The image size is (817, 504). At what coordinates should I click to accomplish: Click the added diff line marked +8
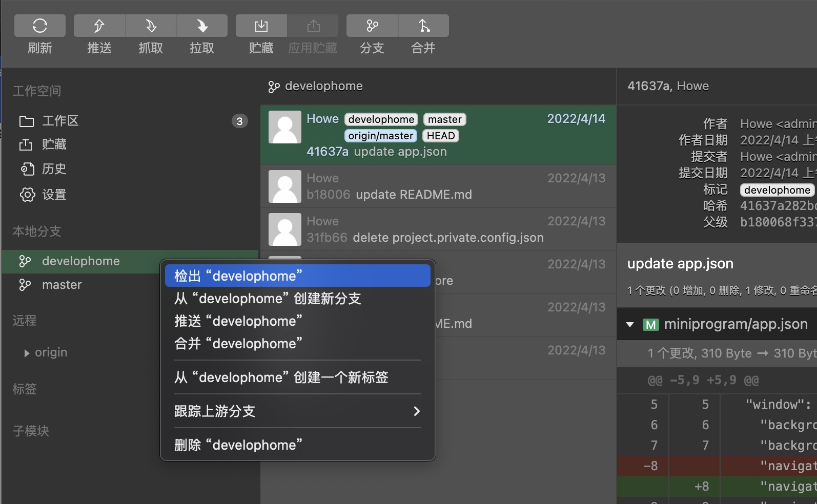pyautogui.click(x=717, y=487)
